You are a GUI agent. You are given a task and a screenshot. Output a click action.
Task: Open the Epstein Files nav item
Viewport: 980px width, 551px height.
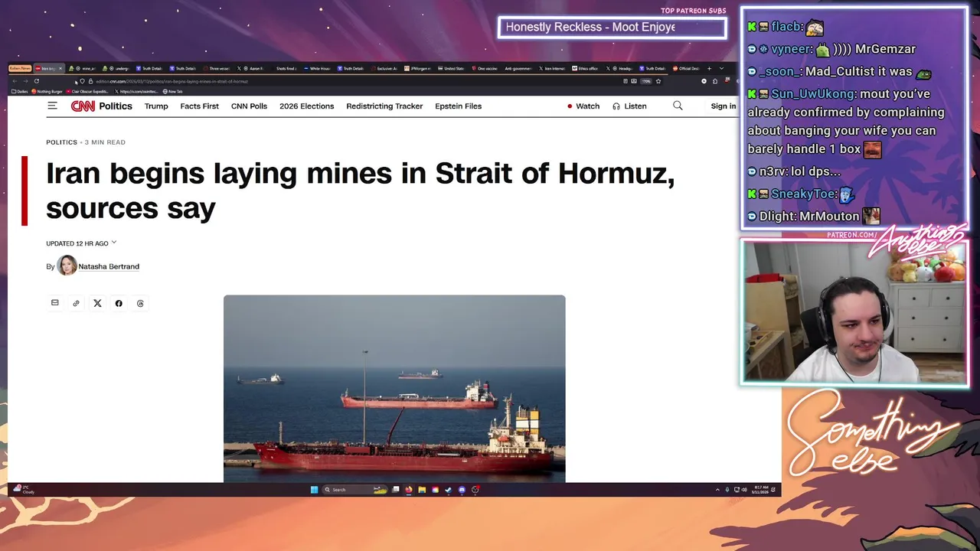click(459, 106)
